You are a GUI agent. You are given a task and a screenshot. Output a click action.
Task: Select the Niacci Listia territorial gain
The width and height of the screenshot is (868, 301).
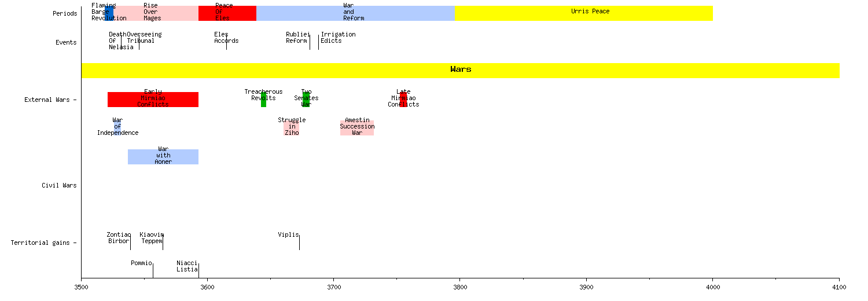(187, 266)
